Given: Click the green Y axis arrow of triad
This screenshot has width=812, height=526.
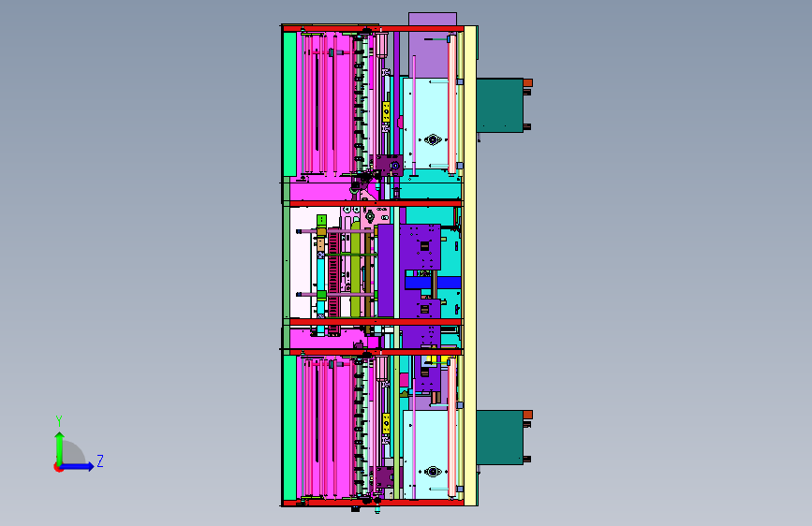Looking at the screenshot, I should (60, 447).
